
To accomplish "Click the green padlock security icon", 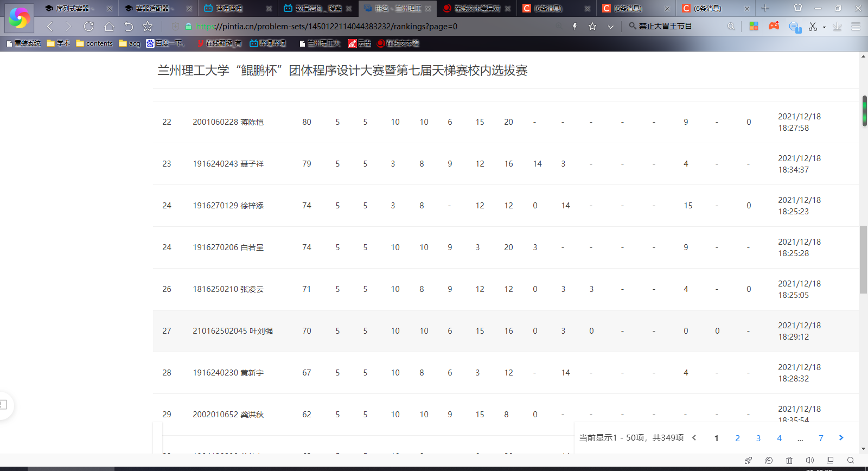I will click(x=188, y=26).
